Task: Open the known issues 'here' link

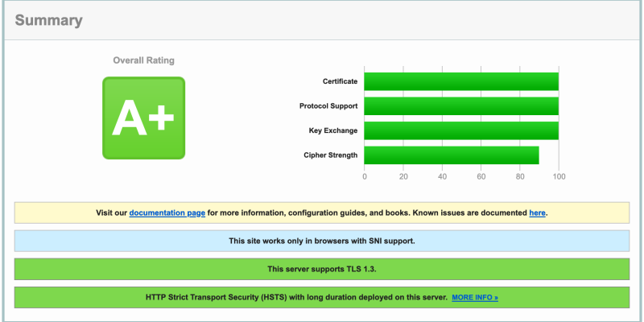Action: pos(537,213)
